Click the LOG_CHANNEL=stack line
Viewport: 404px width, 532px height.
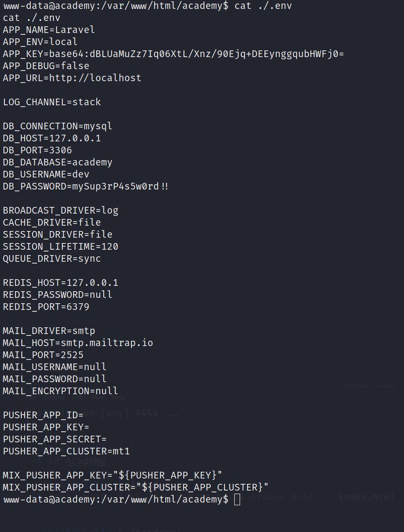(52, 102)
